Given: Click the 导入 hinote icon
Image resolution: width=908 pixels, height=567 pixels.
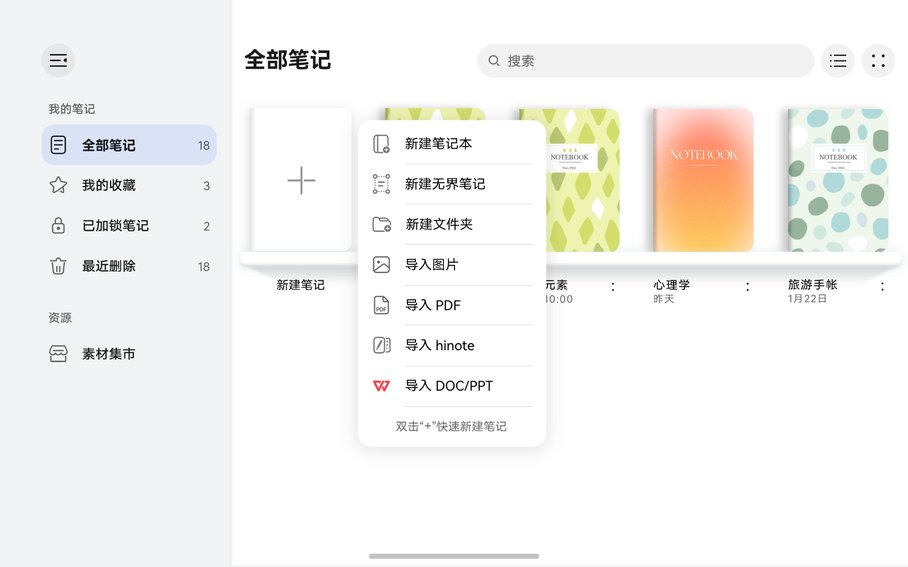Looking at the screenshot, I should (x=381, y=345).
